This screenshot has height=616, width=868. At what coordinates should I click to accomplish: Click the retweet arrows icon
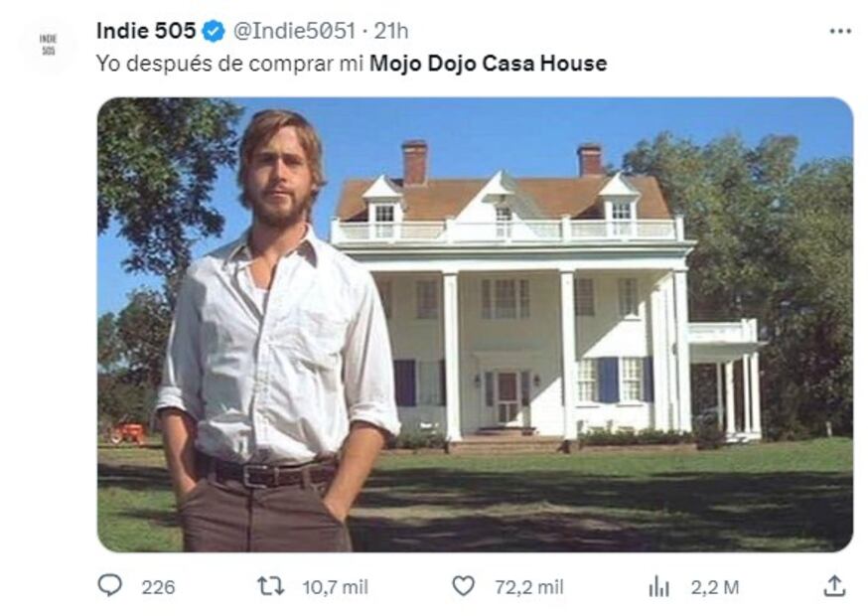(271, 585)
